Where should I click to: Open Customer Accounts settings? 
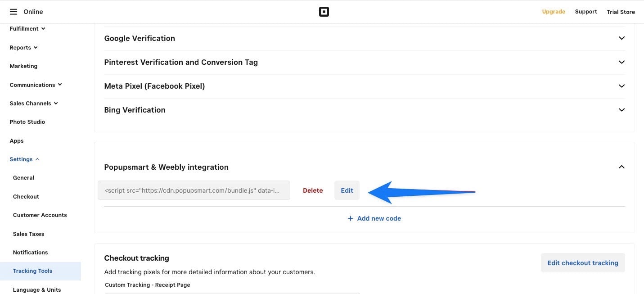pyautogui.click(x=40, y=215)
